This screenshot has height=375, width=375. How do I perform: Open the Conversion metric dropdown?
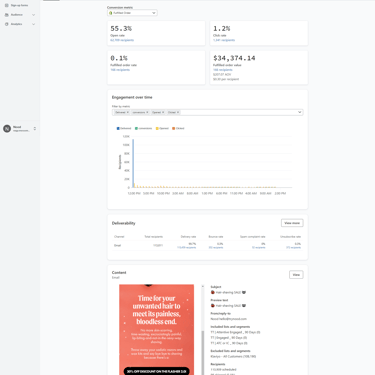pos(132,13)
